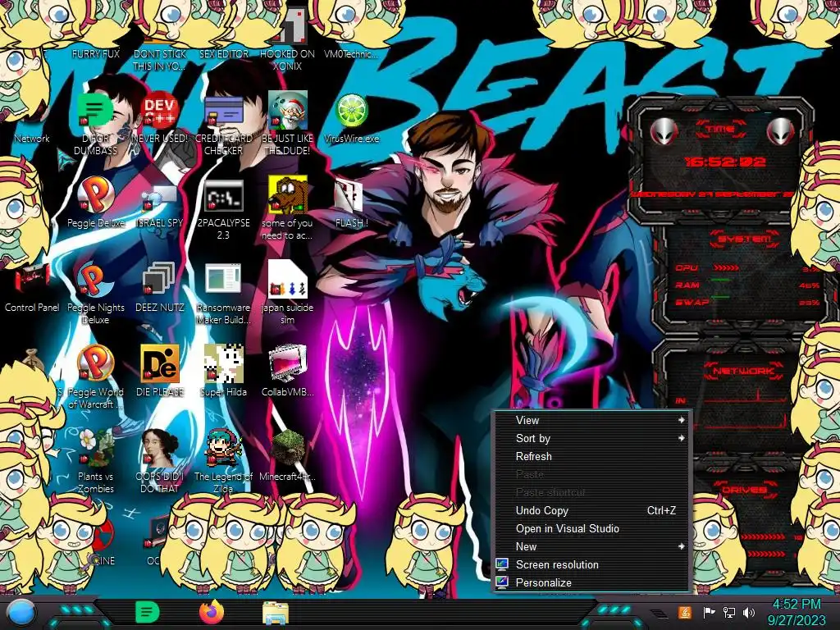The height and width of the screenshot is (630, 840).
Task: Click the NETWORK widget header
Action: pos(743,370)
